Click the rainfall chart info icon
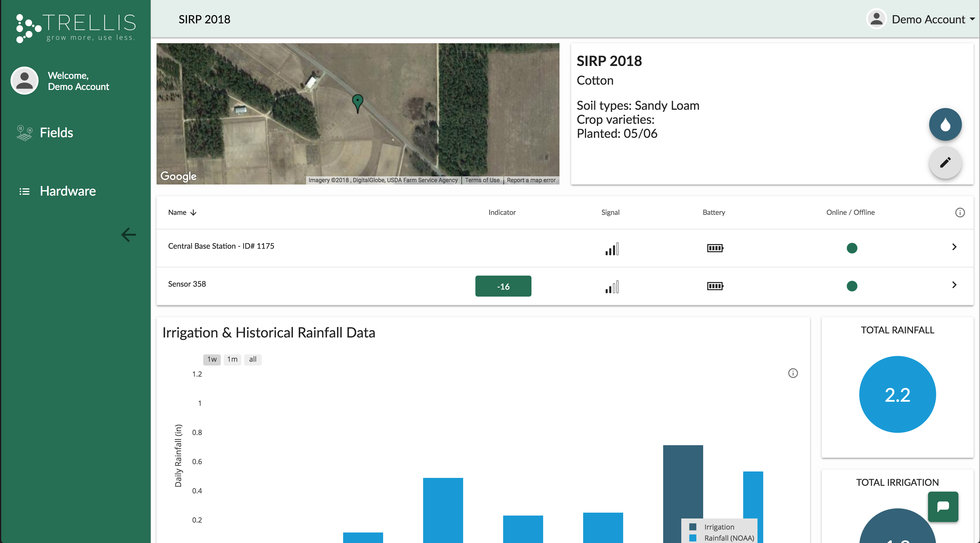The width and height of the screenshot is (980, 543). (x=793, y=373)
